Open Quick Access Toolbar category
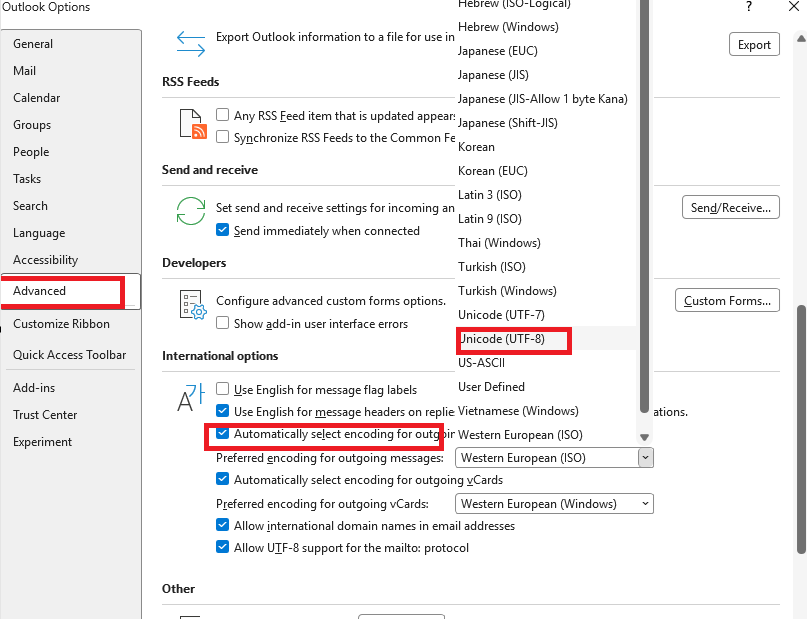The width and height of the screenshot is (808, 619). click(x=71, y=355)
